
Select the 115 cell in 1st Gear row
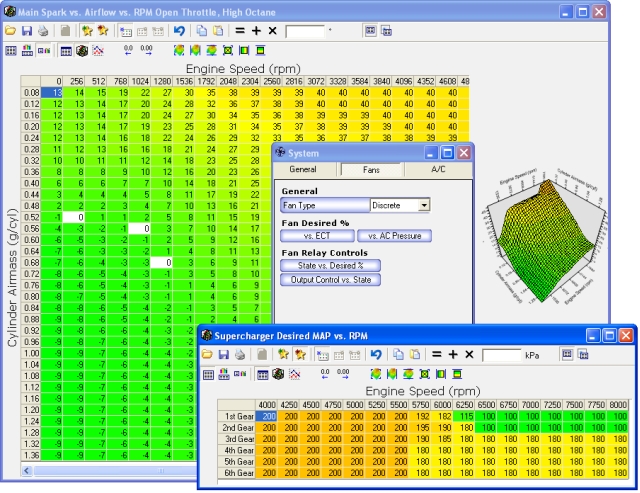click(464, 416)
